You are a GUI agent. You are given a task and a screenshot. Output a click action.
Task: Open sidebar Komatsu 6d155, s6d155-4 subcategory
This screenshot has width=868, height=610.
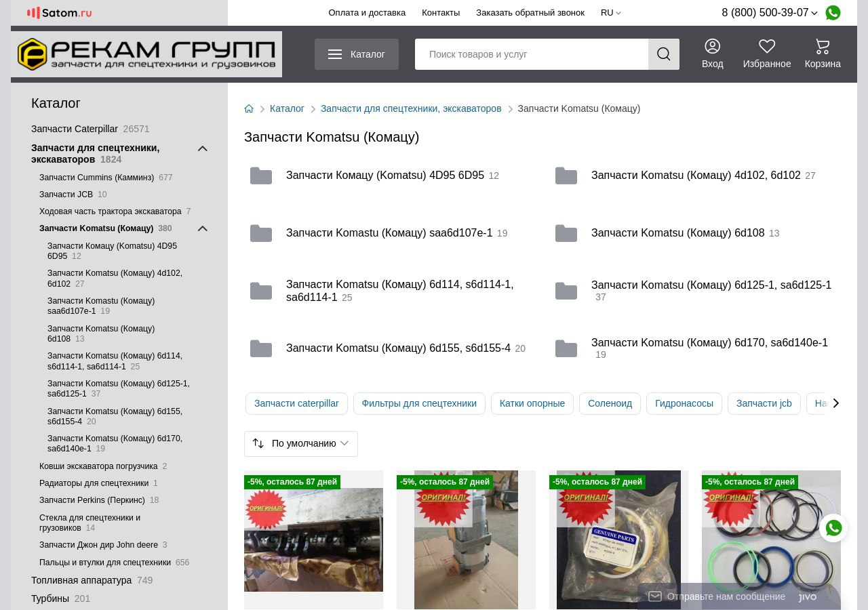[115, 416]
